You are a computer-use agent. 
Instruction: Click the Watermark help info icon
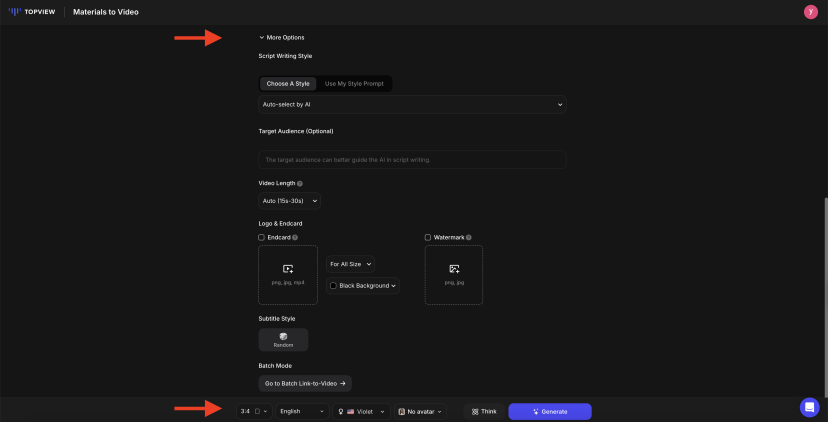(x=464, y=237)
